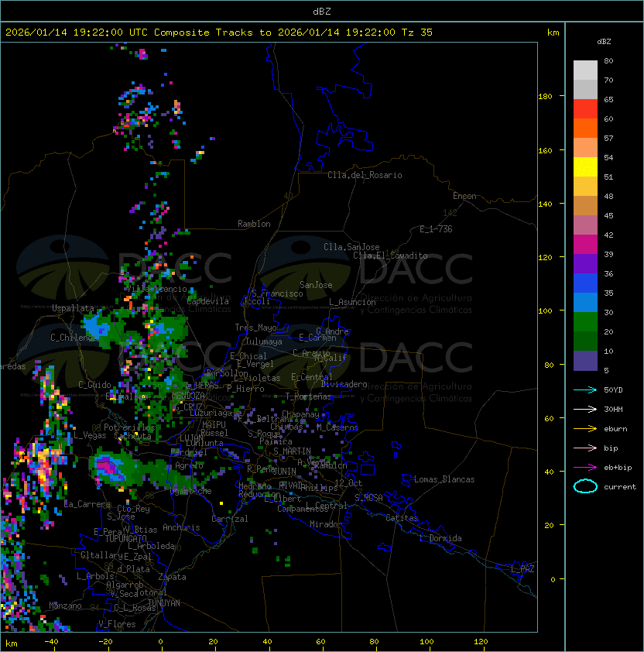
Task: Click the 'L_Dormida' place label
Action: 440,538
